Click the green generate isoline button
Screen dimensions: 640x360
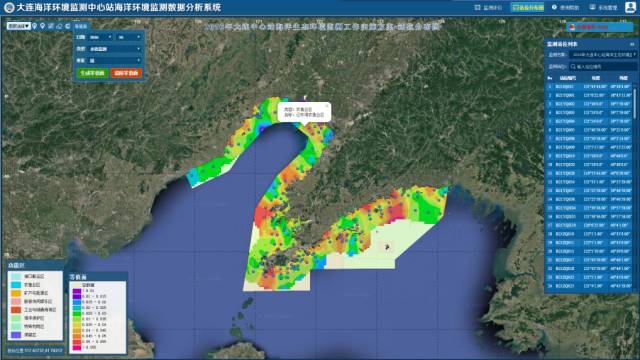coord(92,73)
